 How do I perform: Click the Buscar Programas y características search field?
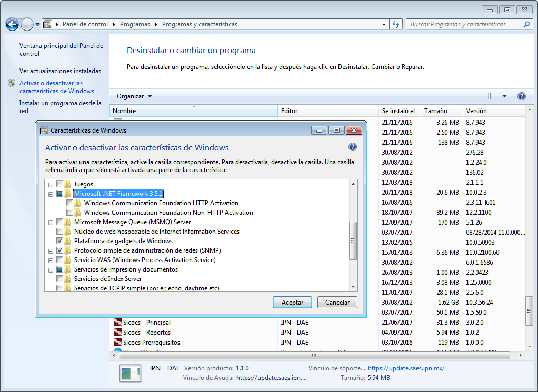(463, 24)
